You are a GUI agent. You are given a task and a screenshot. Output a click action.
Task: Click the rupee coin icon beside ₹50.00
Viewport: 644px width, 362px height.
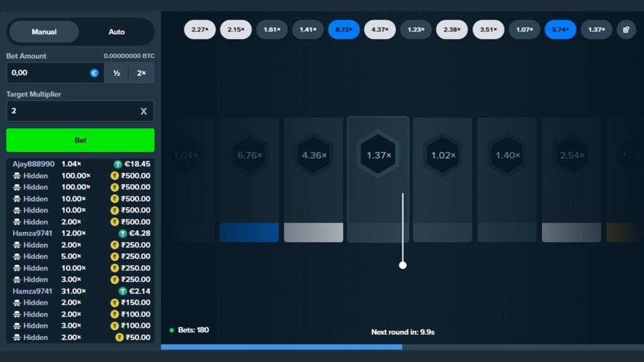119,337
